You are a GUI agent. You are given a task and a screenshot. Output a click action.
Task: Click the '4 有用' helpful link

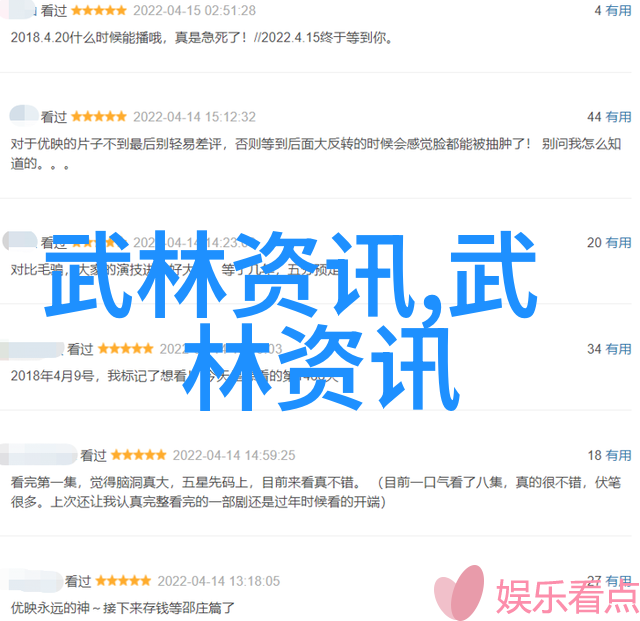612,11
